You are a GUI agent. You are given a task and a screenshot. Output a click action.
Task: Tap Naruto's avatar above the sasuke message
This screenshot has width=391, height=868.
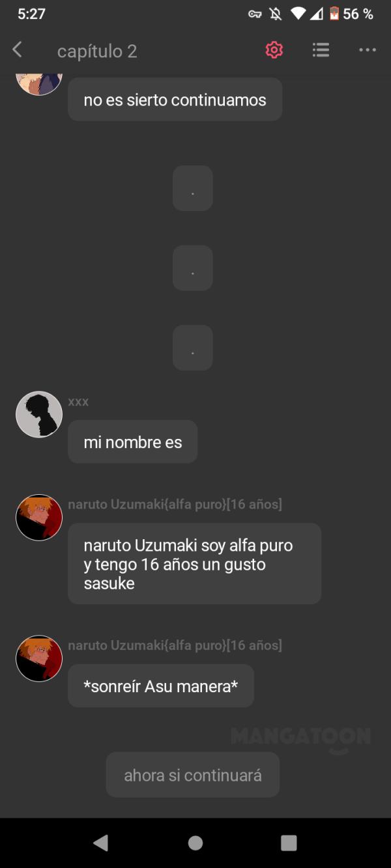[39, 518]
